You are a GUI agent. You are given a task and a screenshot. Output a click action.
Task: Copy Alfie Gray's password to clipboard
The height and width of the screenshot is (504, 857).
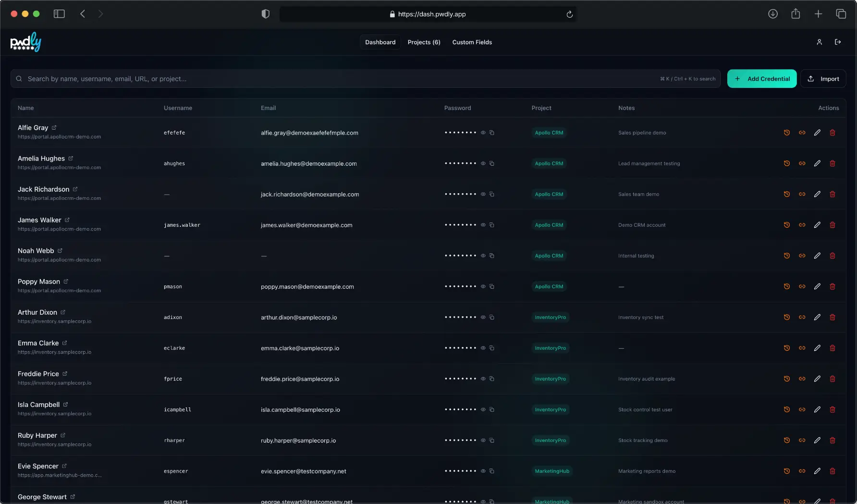click(x=492, y=133)
